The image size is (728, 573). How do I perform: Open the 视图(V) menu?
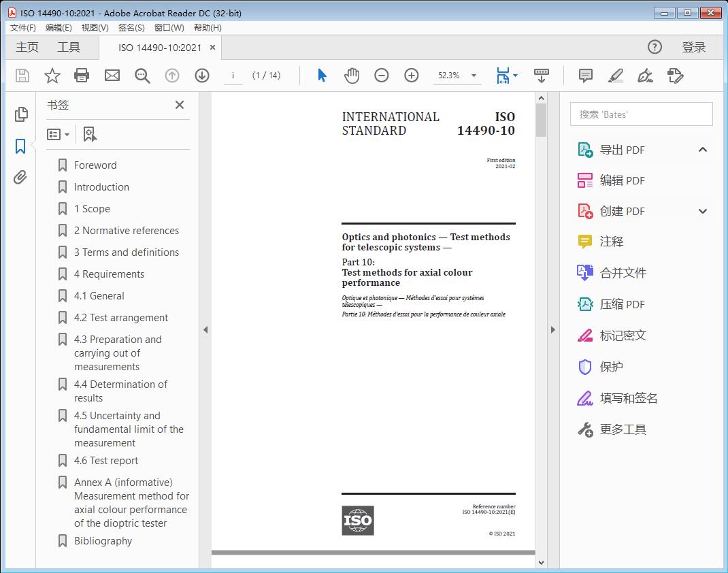point(95,27)
